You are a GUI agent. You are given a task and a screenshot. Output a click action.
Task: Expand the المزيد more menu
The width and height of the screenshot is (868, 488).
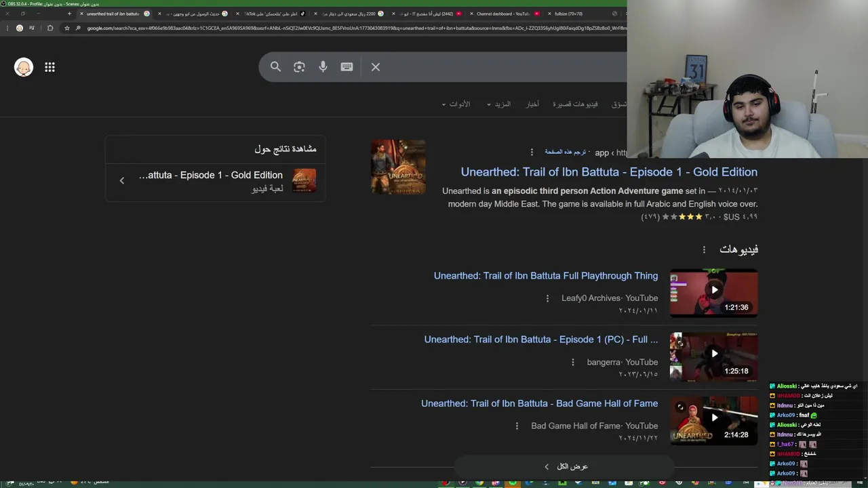click(498, 104)
